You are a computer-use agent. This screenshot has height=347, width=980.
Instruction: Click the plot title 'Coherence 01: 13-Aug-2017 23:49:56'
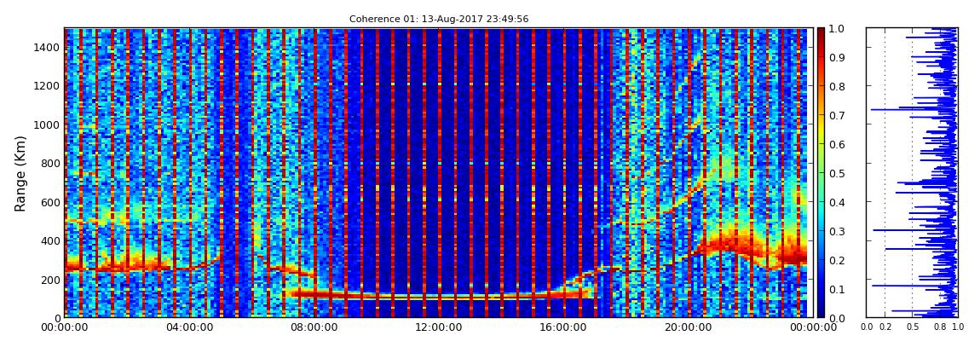pyautogui.click(x=439, y=19)
